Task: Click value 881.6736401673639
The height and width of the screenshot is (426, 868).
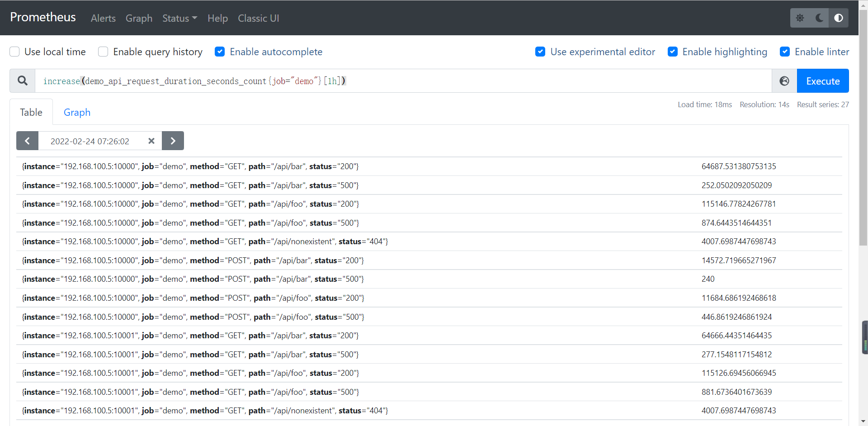Action: [x=736, y=392]
